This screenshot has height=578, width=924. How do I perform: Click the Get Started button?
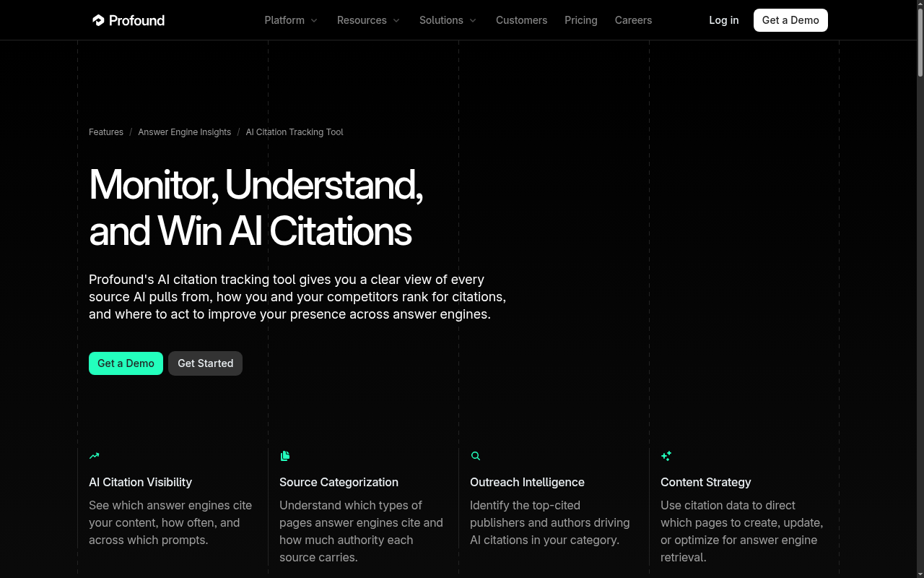[205, 363]
